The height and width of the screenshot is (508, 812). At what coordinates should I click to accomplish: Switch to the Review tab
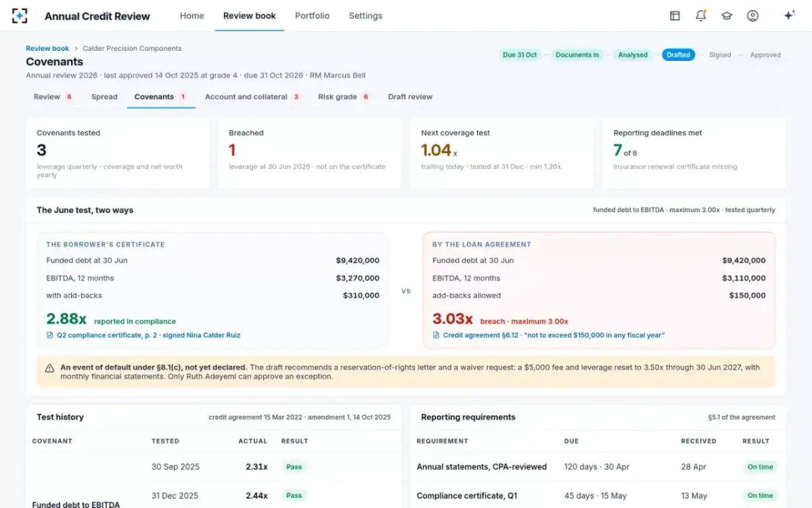click(x=53, y=97)
